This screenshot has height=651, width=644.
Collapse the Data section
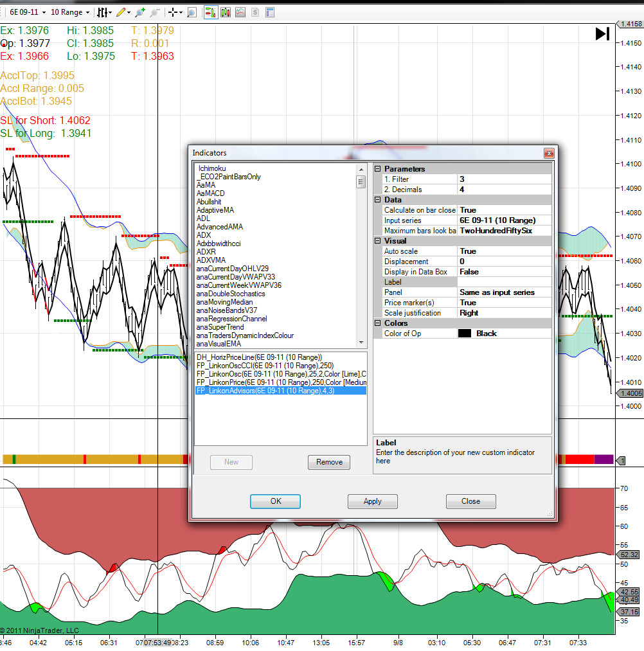pos(377,199)
